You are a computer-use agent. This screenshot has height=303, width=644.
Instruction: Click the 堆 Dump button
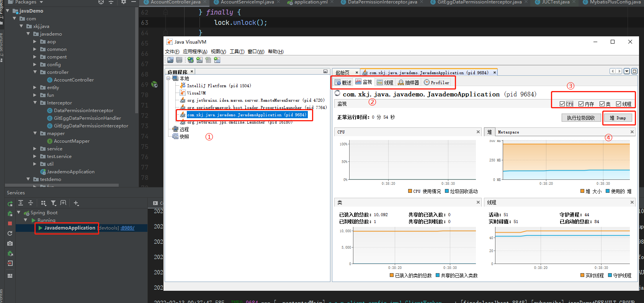(618, 118)
